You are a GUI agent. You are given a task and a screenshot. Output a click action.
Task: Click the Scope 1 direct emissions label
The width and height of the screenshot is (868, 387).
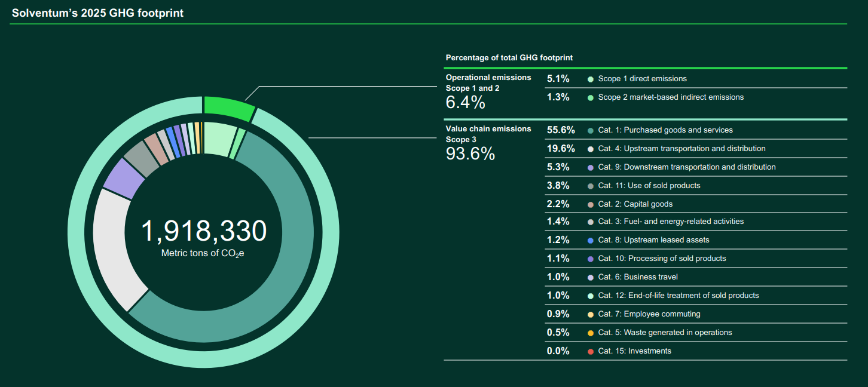[643, 79]
